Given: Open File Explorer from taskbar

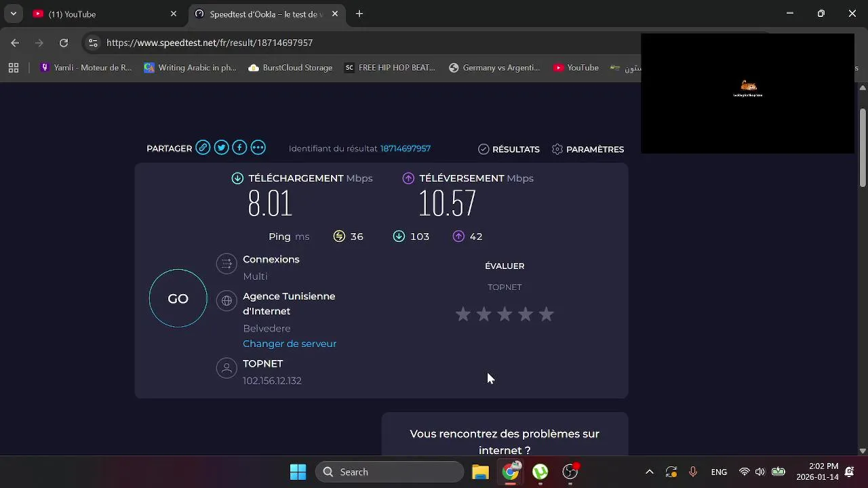Looking at the screenshot, I should point(480,472).
